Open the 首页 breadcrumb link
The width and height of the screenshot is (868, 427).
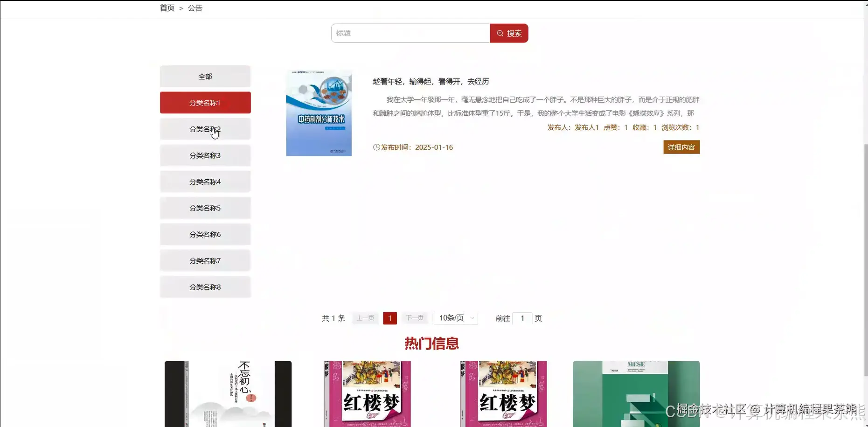(167, 7)
